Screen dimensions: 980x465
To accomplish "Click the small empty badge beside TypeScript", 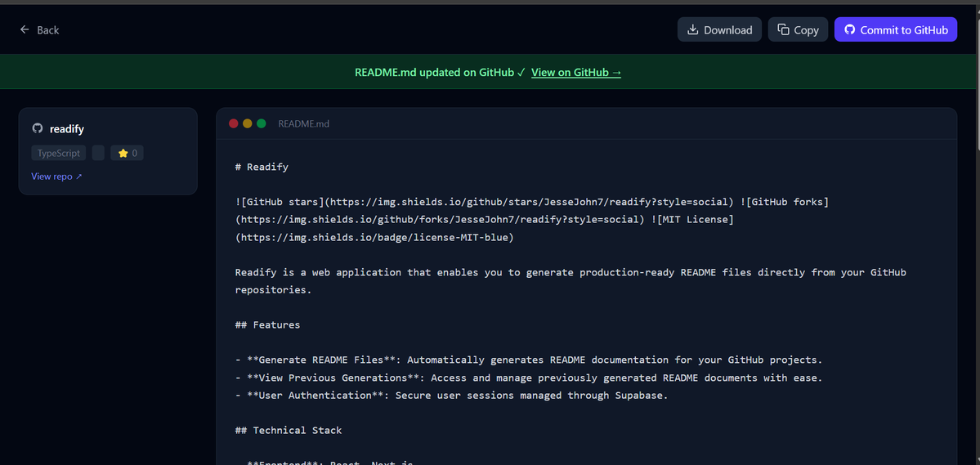I will (98, 153).
